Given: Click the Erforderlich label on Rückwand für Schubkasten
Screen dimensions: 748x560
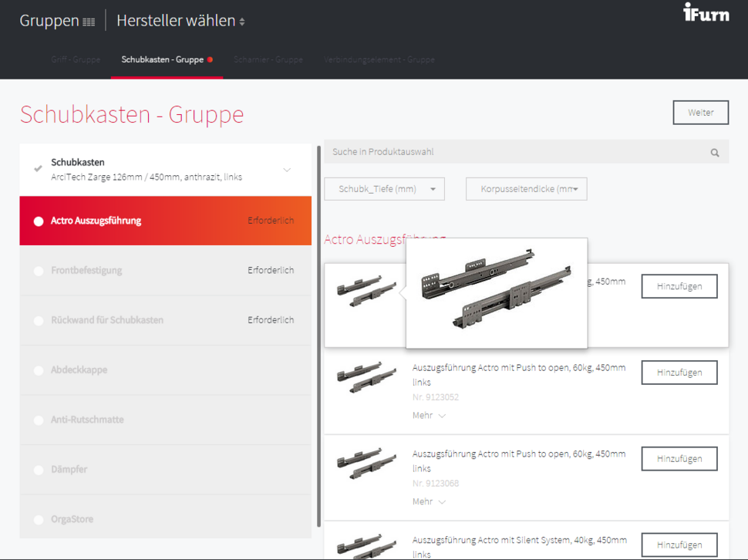Looking at the screenshot, I should (271, 320).
